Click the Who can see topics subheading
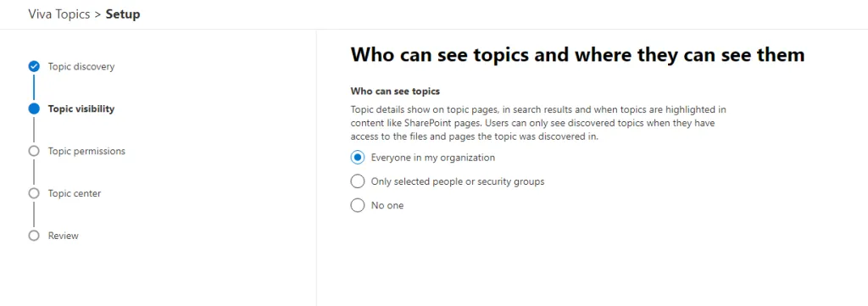This screenshot has width=868, height=306. pos(395,91)
